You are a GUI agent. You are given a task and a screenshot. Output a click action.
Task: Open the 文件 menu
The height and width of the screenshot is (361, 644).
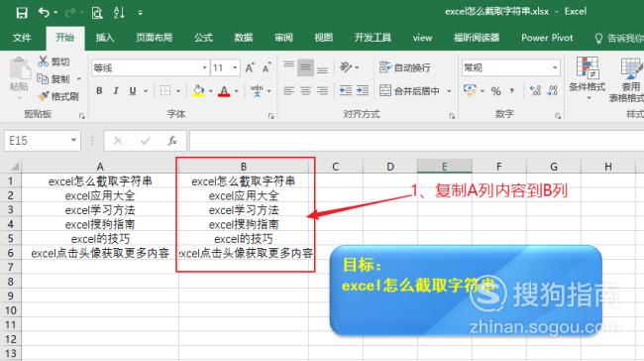[22, 38]
